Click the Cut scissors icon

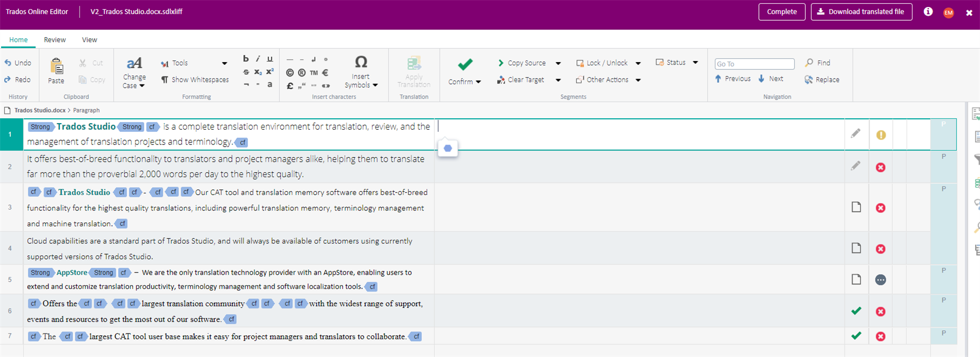point(83,63)
